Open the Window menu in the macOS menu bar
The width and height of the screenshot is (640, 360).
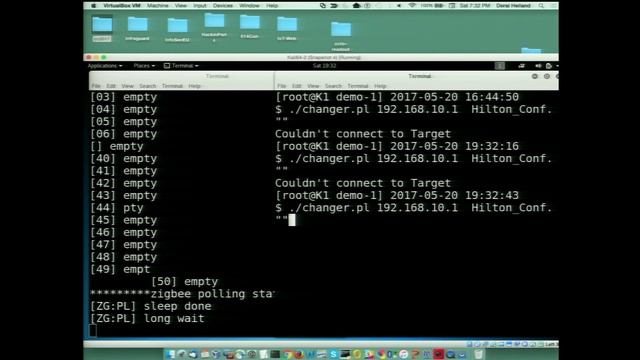[x=249, y=6]
